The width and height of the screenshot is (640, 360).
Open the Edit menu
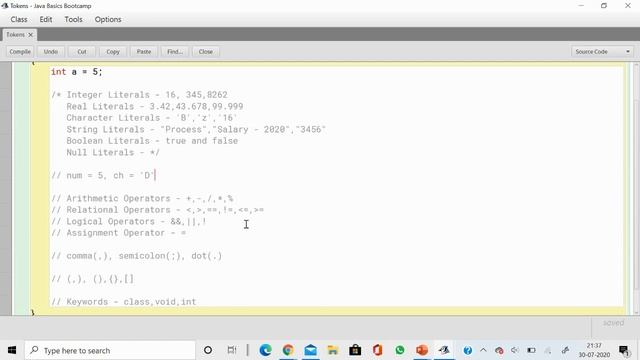pos(46,19)
